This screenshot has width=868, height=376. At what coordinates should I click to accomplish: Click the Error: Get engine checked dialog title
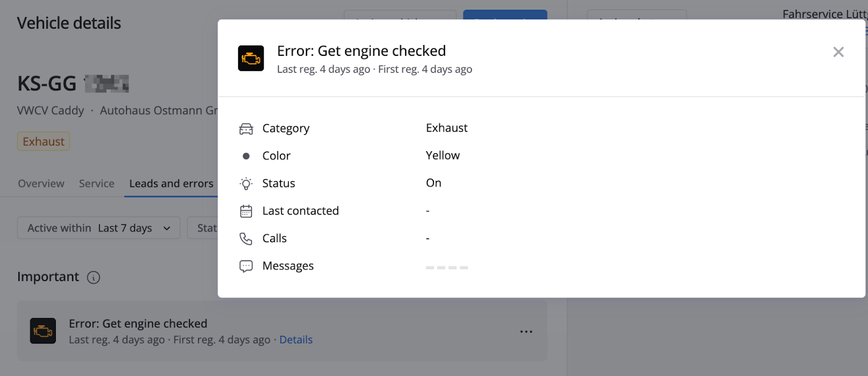coord(361,51)
